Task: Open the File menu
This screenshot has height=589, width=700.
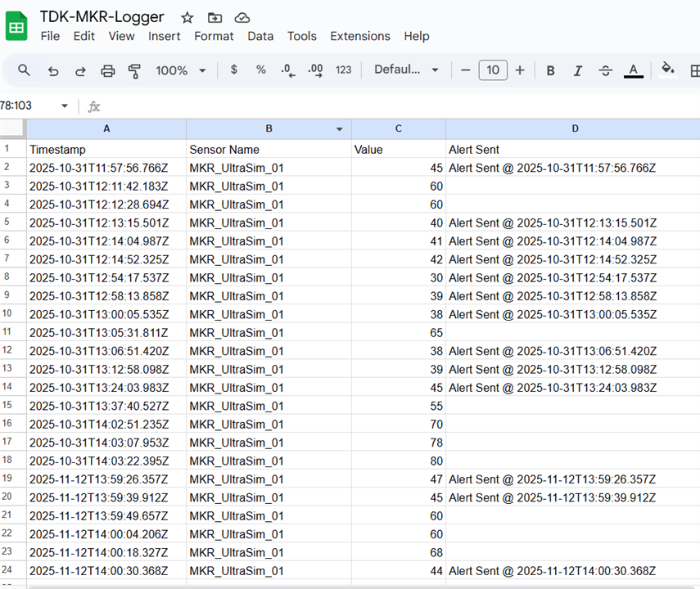Action: (50, 36)
